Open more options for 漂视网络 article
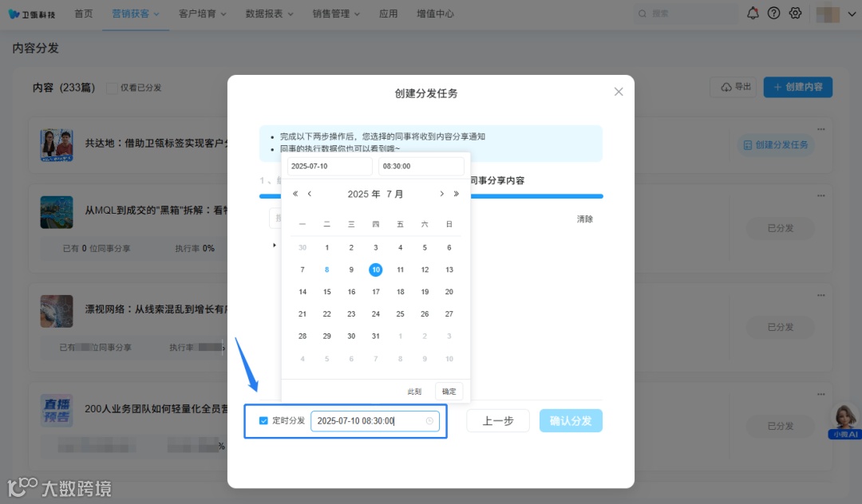This screenshot has height=504, width=862. [x=820, y=295]
